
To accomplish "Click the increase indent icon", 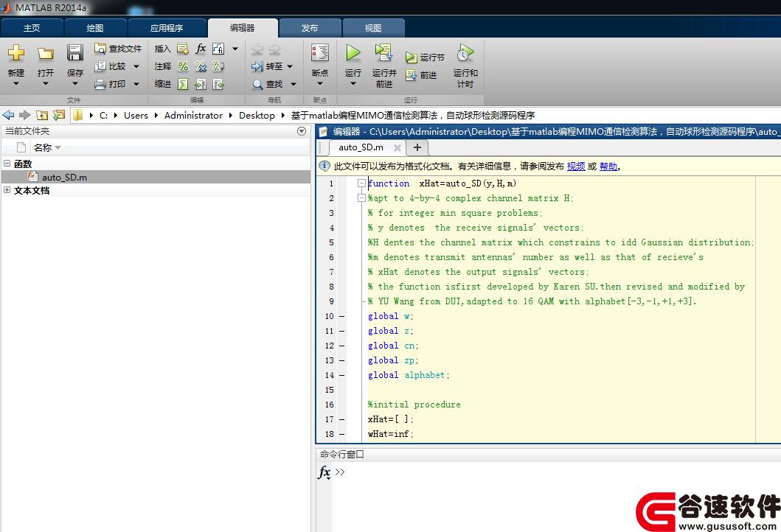I will tap(201, 84).
